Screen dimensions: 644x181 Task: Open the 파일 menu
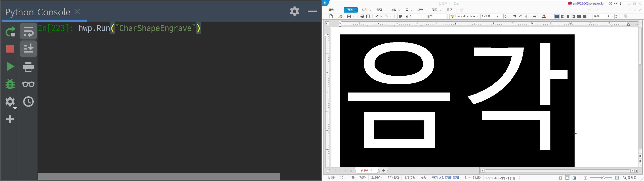[332, 10]
